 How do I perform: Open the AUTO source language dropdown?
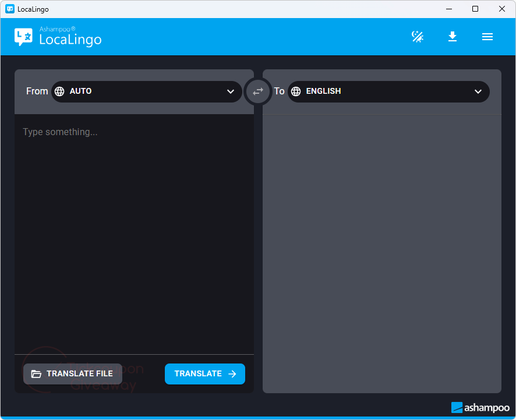146,91
